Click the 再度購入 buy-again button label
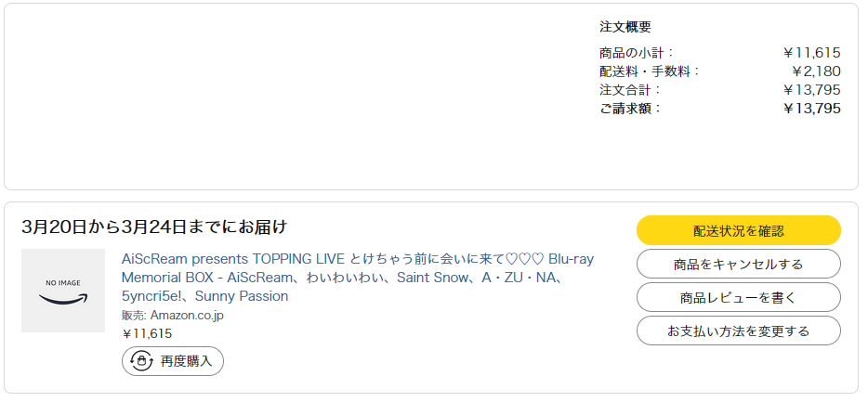Screen dimensions: 868x402 click(186, 361)
